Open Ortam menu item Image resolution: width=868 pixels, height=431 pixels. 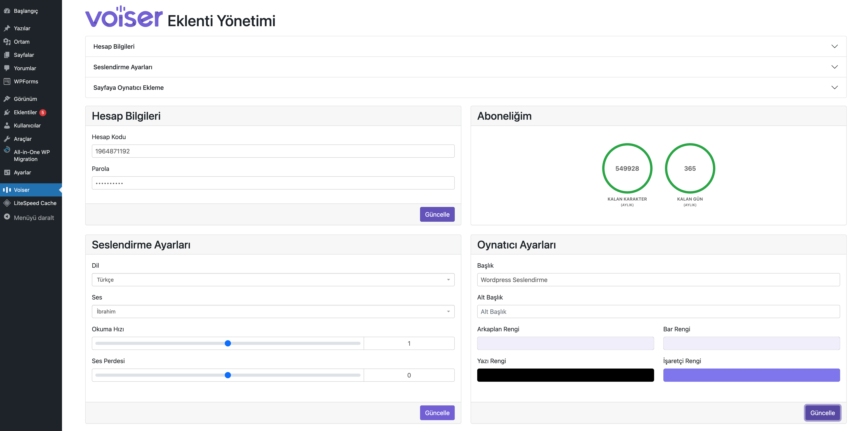(22, 42)
